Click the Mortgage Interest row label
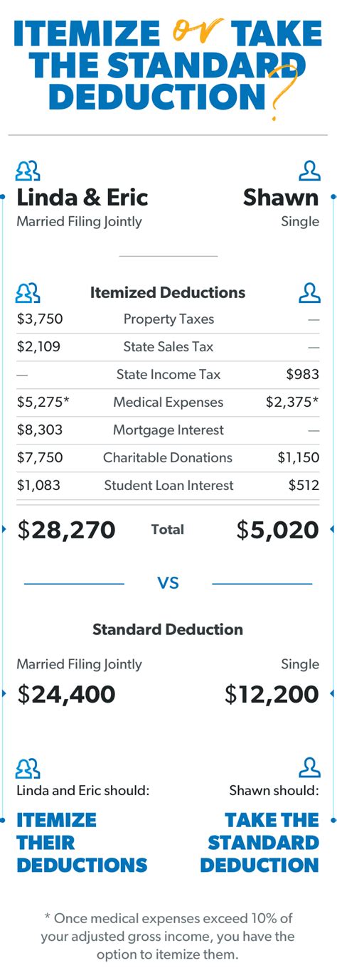The height and width of the screenshot is (980, 337). tap(168, 430)
